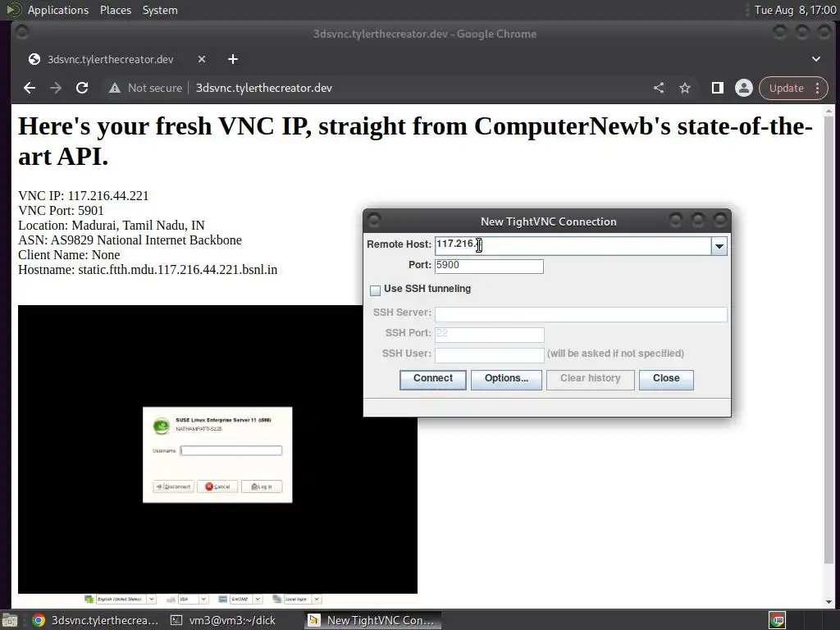The height and width of the screenshot is (630, 840).
Task: Select the 3dsvnc.tylerthecreator.dev tab
Action: 111,59
